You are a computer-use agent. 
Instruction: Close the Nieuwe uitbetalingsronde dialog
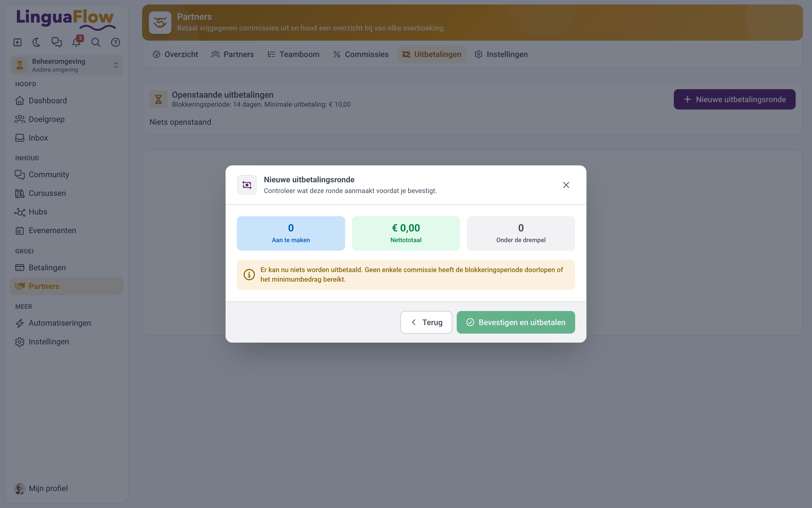pos(566,185)
